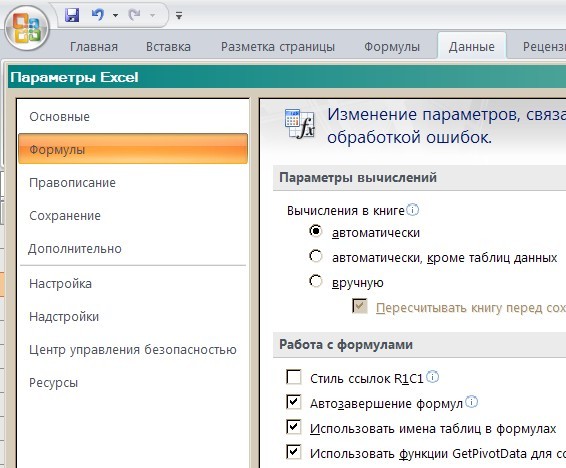
Task: Open Сохранение options category
Action: point(133,215)
